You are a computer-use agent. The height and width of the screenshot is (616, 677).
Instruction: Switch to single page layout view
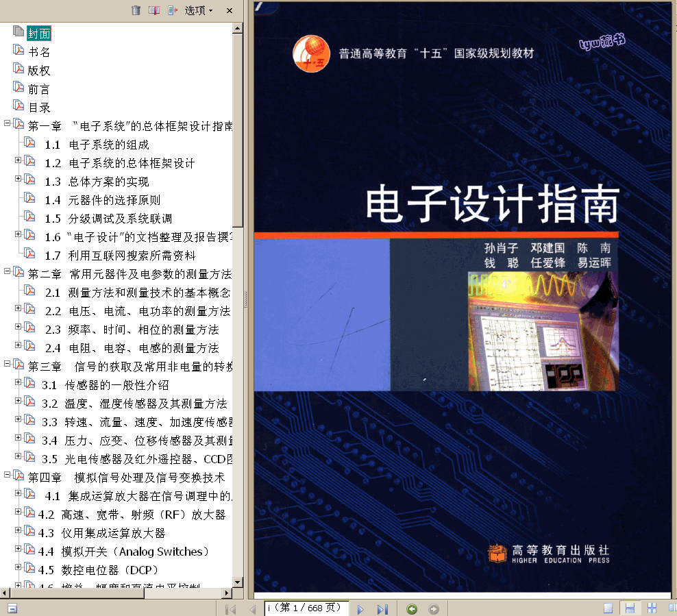[x=608, y=608]
